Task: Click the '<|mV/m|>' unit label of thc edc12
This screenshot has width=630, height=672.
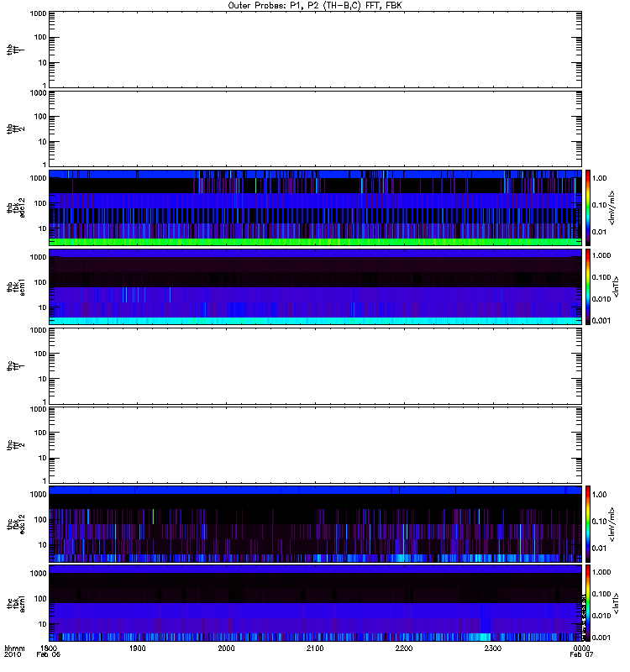Action: coord(612,523)
